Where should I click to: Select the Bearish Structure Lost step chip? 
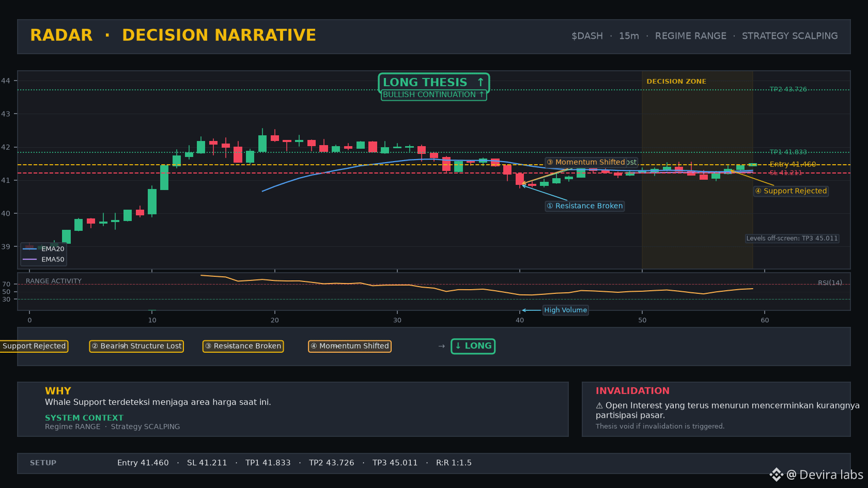(136, 346)
